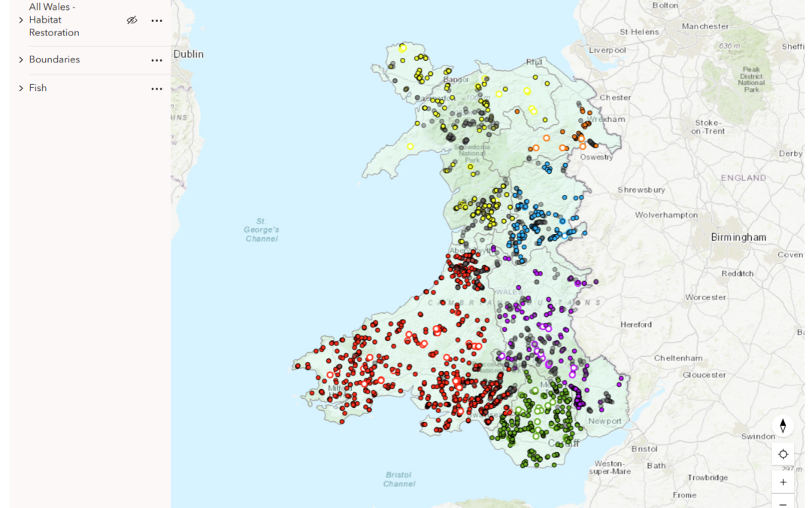Screen dimensions: 812x508
Task: Click the Newport label on the map
Action: coord(604,421)
